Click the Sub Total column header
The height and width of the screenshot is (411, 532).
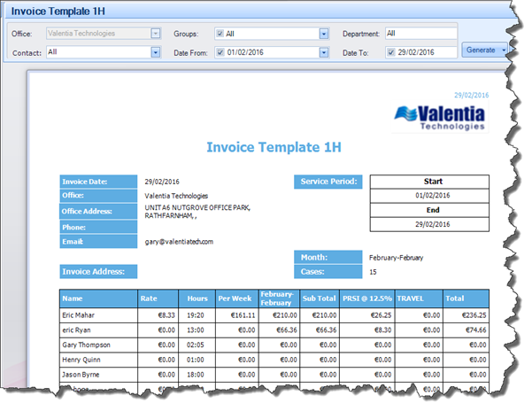pos(320,299)
